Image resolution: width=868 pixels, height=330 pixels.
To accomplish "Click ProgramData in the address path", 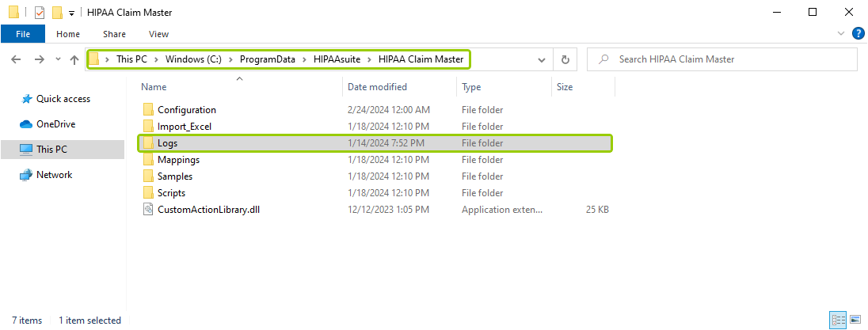I will click(268, 59).
